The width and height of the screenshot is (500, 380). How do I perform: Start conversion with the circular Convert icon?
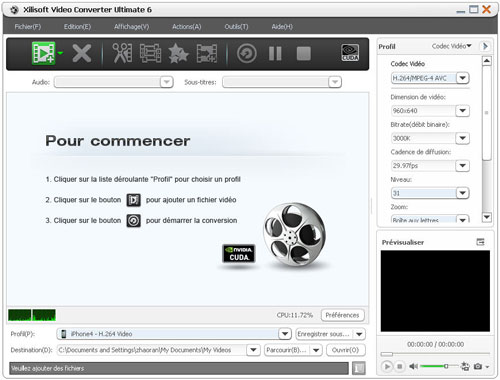pos(247,53)
